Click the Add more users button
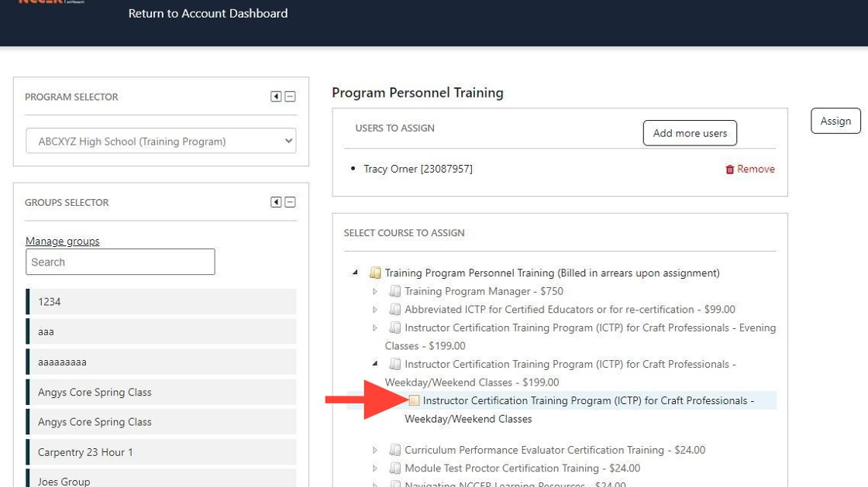The image size is (868, 487). tap(689, 132)
